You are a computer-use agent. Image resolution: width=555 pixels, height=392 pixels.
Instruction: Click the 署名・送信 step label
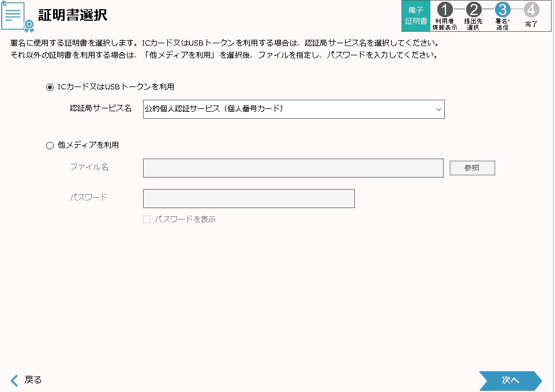coord(502,24)
